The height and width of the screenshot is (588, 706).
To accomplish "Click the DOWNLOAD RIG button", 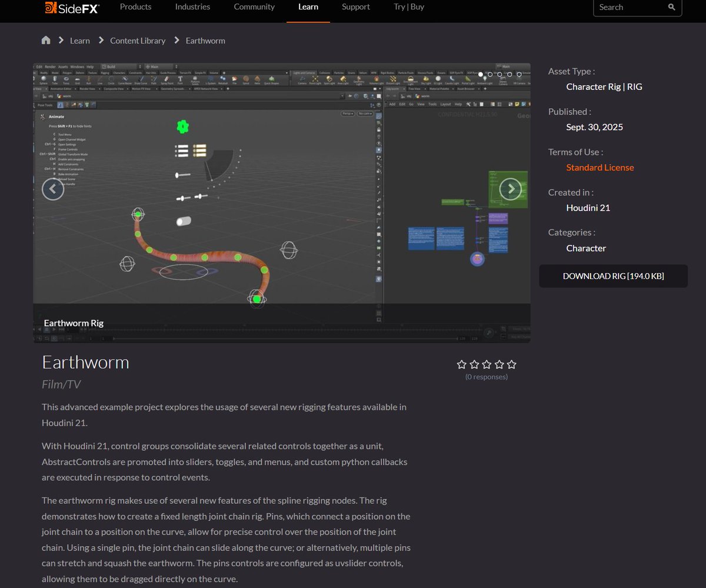I will [x=613, y=276].
